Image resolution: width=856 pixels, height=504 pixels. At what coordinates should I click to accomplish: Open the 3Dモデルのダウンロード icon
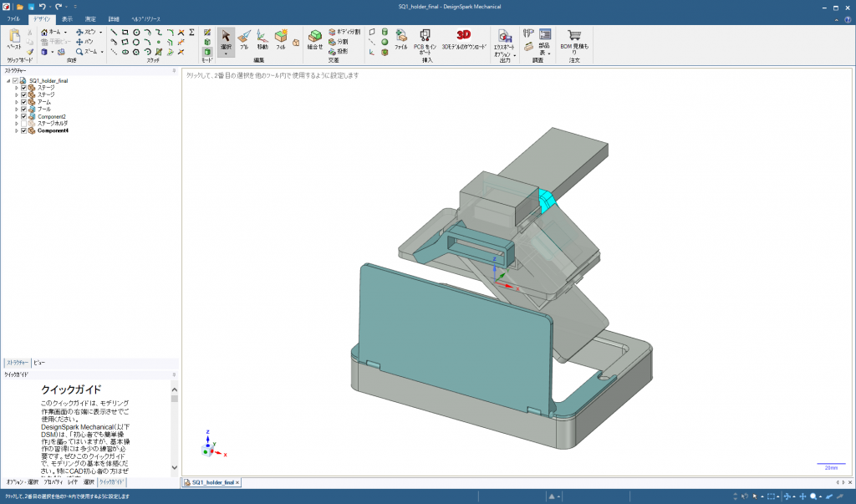coord(463,38)
